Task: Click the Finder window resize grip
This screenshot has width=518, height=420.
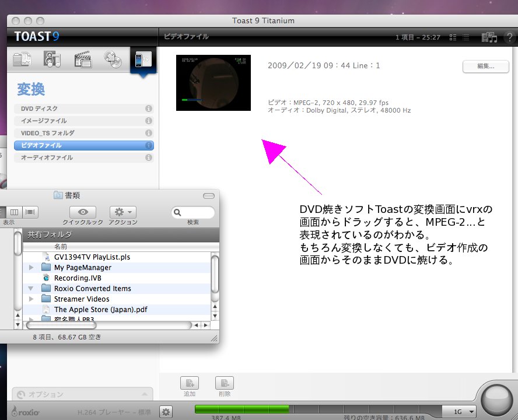Action: click(x=215, y=338)
